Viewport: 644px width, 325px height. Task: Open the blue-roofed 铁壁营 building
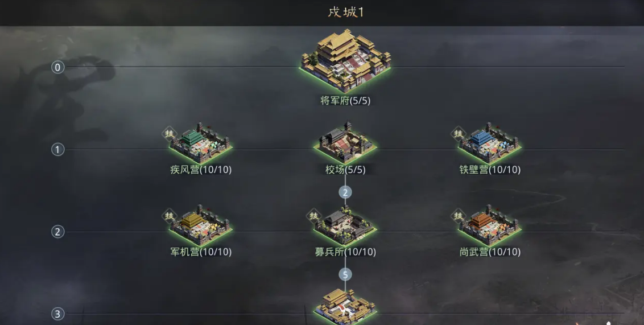[490, 143]
